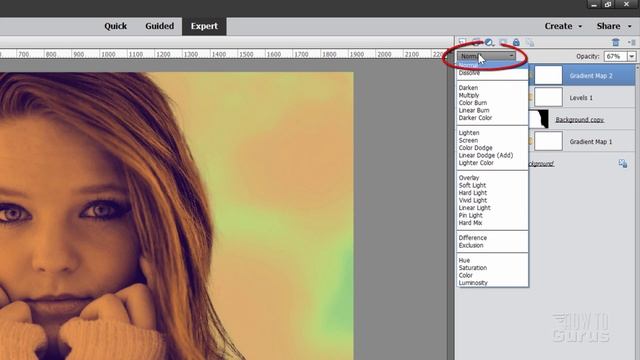Viewport: 640px width, 360px height.
Task: Choose Linear Burn blend mode
Action: (x=474, y=110)
